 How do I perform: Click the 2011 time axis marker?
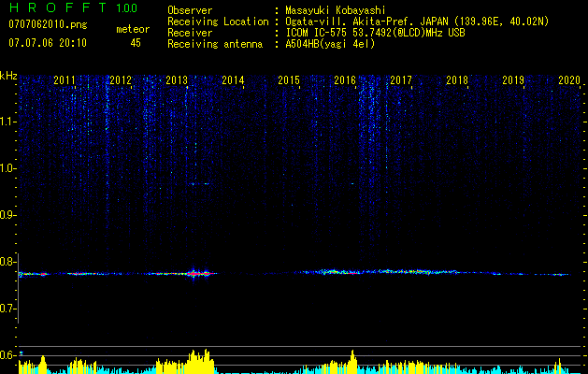[65, 79]
